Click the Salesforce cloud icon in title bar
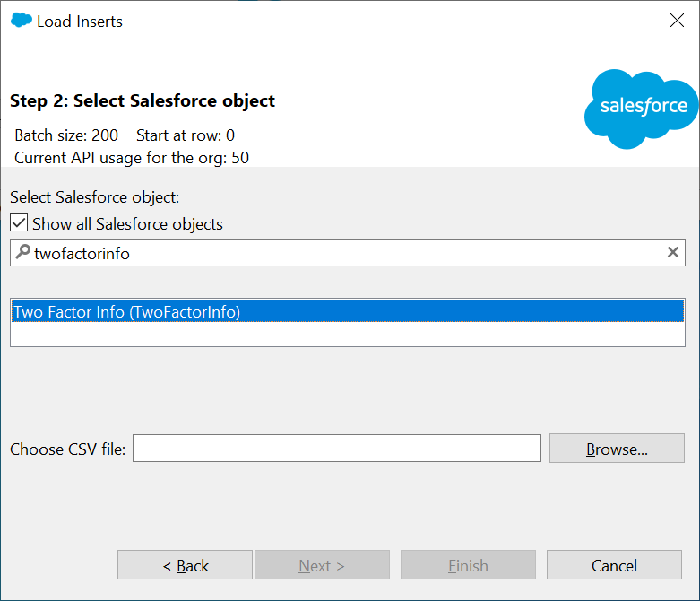This screenshot has width=700, height=601. click(x=21, y=21)
